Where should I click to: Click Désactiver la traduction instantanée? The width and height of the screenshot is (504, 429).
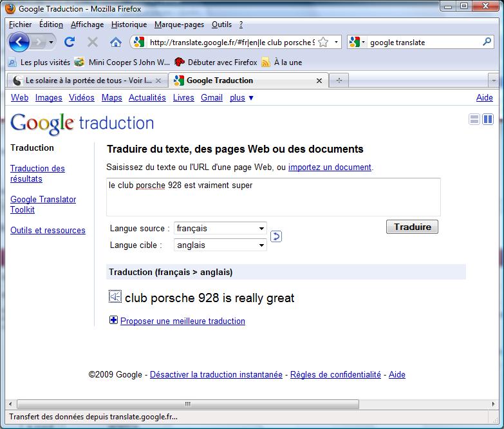click(x=216, y=375)
